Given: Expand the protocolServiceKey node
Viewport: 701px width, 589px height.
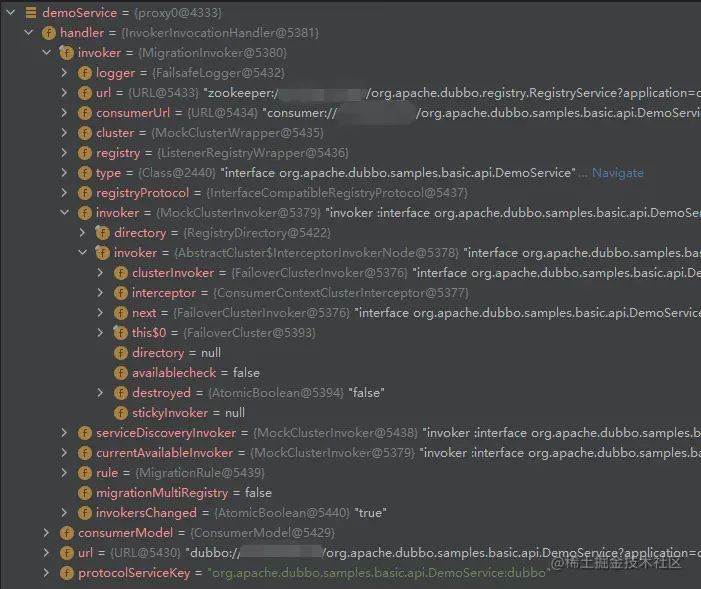Looking at the screenshot, I should click(46, 572).
